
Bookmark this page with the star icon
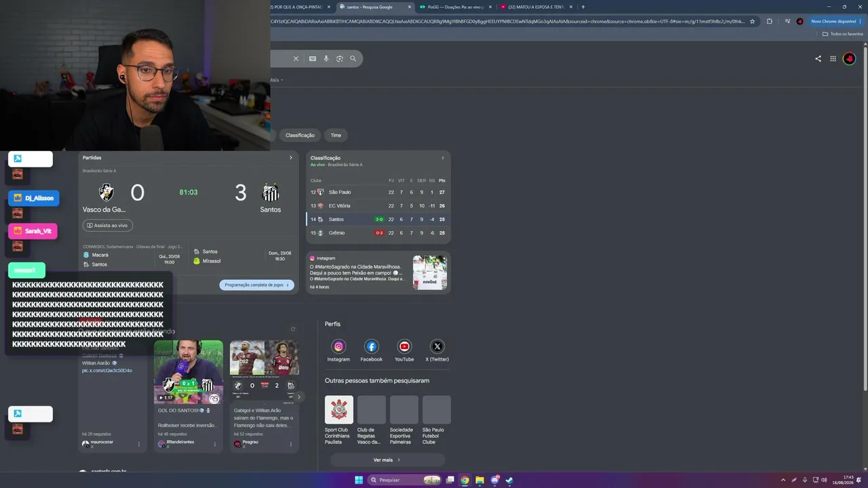[x=752, y=21]
